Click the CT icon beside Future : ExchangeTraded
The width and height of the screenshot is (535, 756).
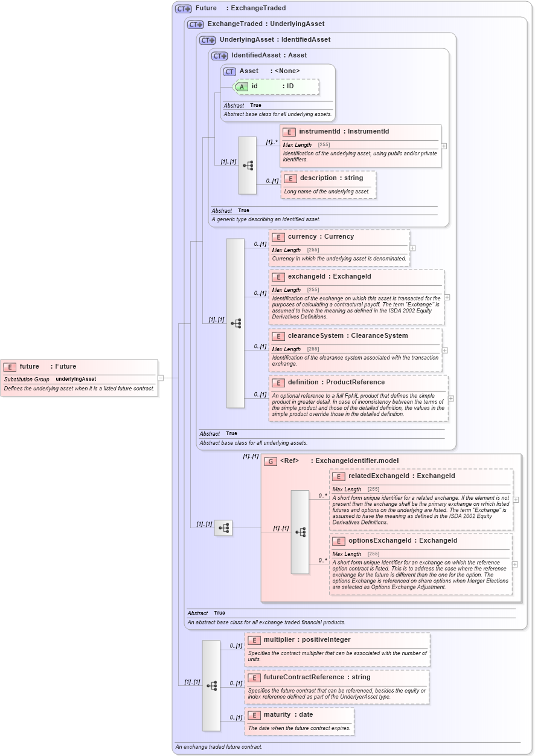coord(183,9)
